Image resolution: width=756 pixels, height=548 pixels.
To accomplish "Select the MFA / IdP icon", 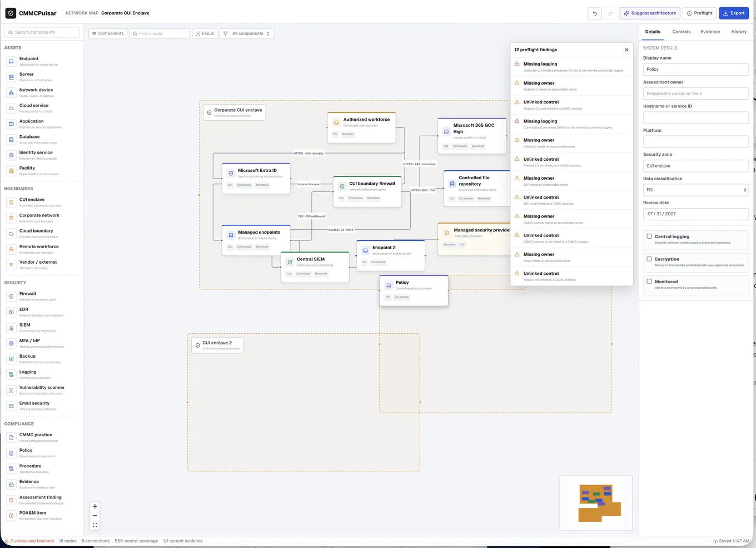I will click(11, 343).
